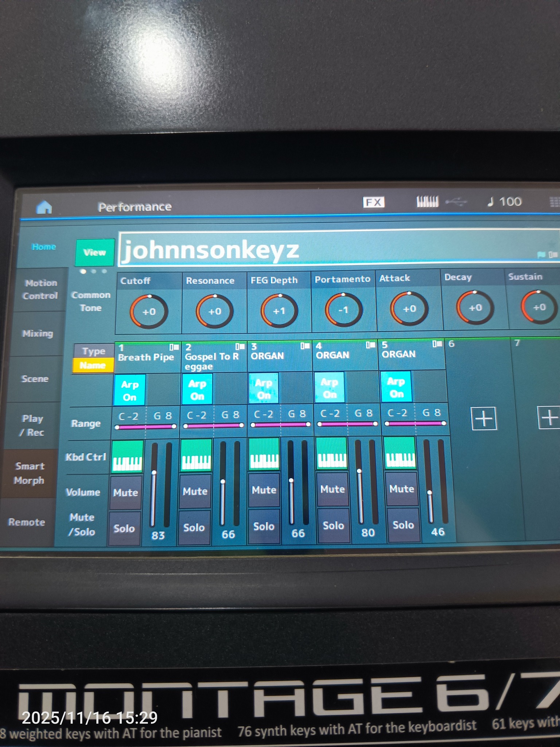The height and width of the screenshot is (747, 560).
Task: Tap the Portamento knob
Action: (x=343, y=310)
